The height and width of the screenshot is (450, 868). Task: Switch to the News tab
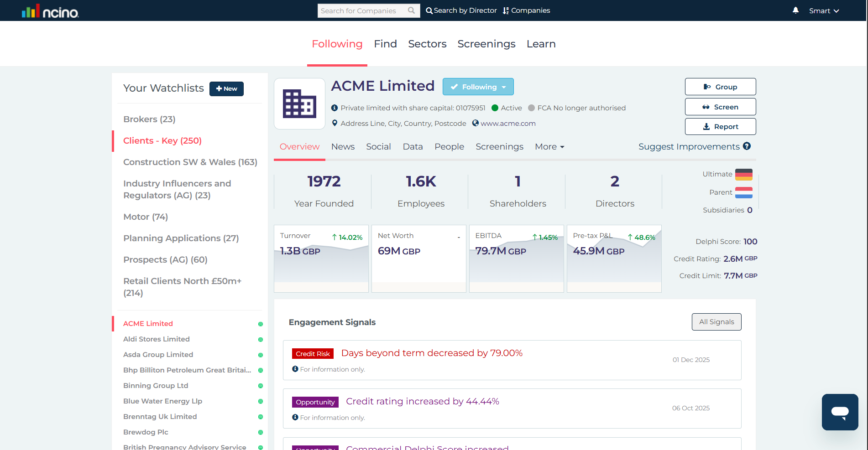343,147
